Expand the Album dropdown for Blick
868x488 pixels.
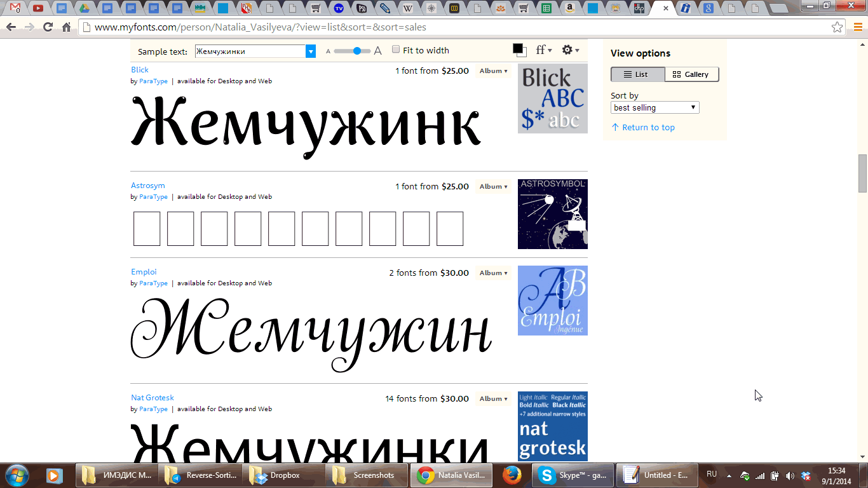(493, 71)
